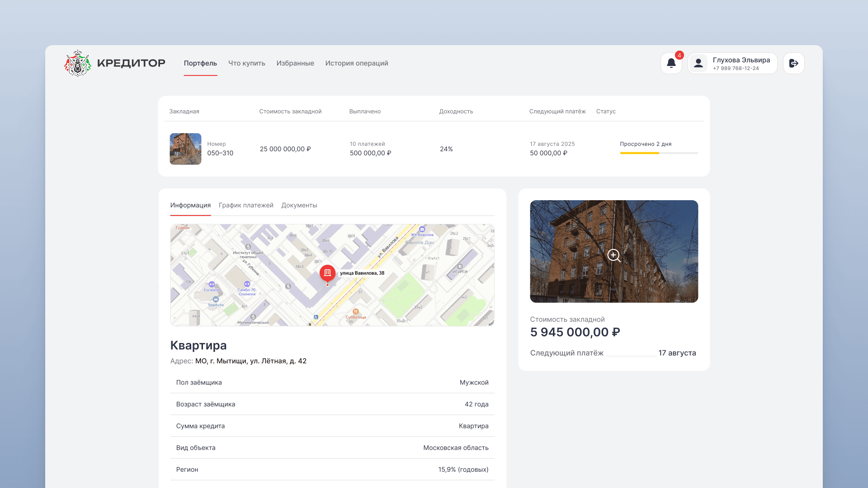Open История операций page
Viewport: 868px width, 488px height.
356,63
